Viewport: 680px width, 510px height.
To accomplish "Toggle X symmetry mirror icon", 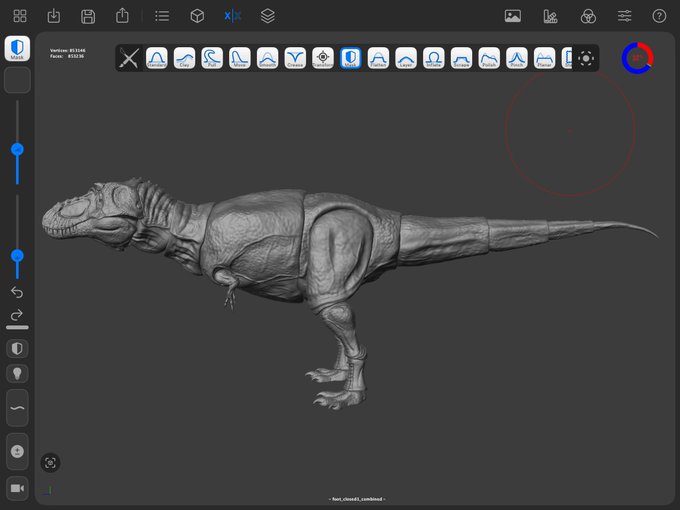I will [233, 16].
